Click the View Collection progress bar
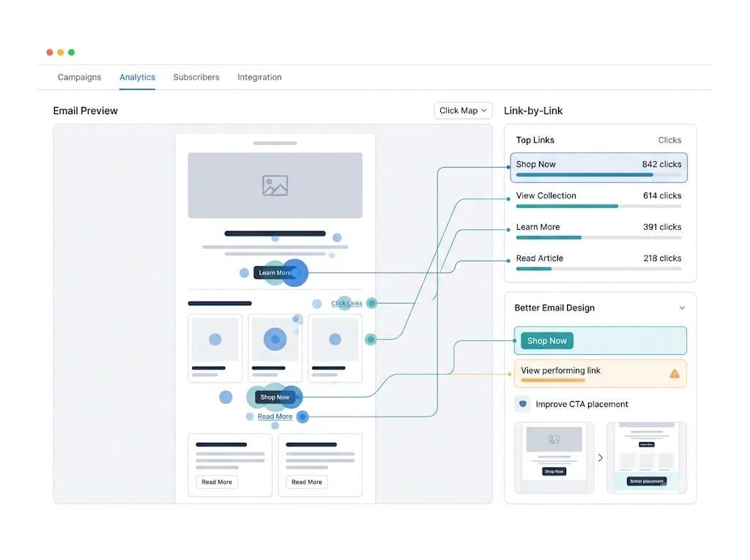Screen dimensions: 750x560 click(598, 206)
